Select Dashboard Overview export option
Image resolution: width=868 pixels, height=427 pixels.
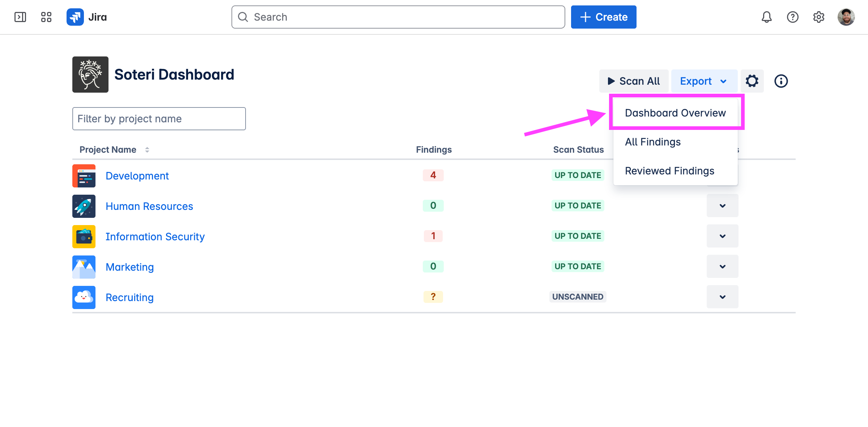(x=675, y=113)
